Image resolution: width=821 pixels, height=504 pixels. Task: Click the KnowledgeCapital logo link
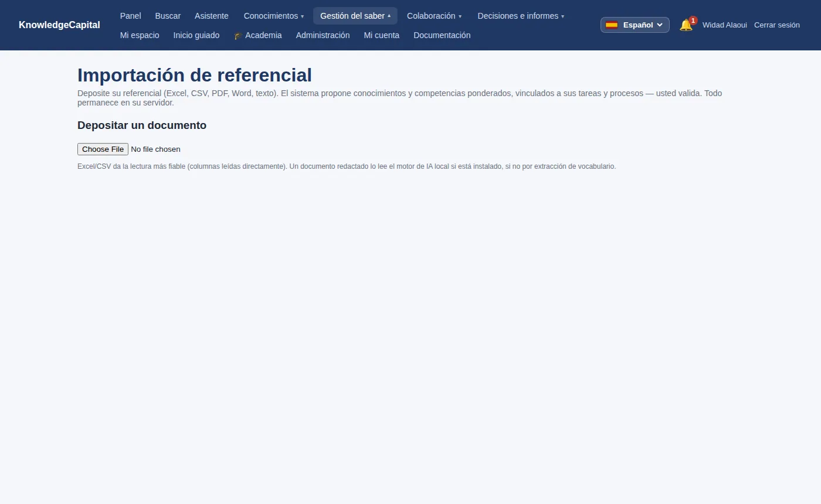pos(59,25)
